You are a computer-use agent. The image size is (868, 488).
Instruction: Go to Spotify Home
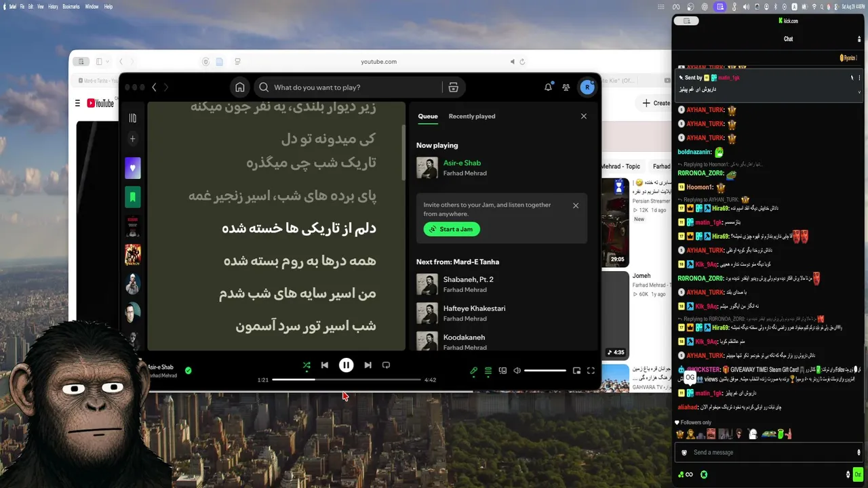[239, 87]
